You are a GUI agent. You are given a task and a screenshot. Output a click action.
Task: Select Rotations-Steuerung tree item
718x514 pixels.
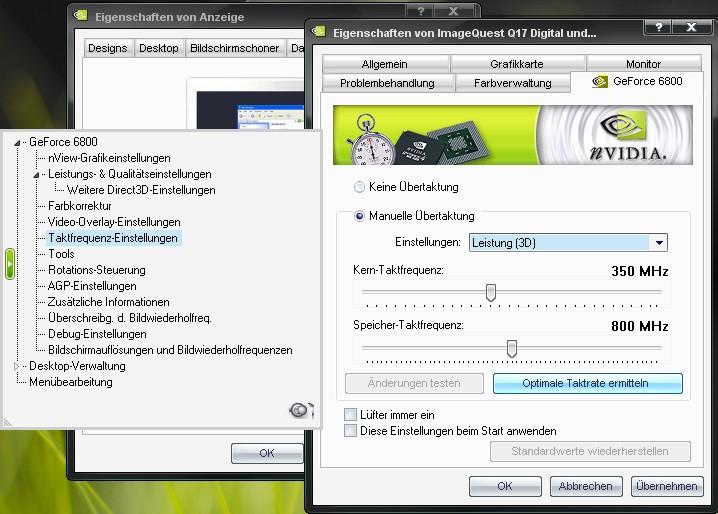(97, 270)
